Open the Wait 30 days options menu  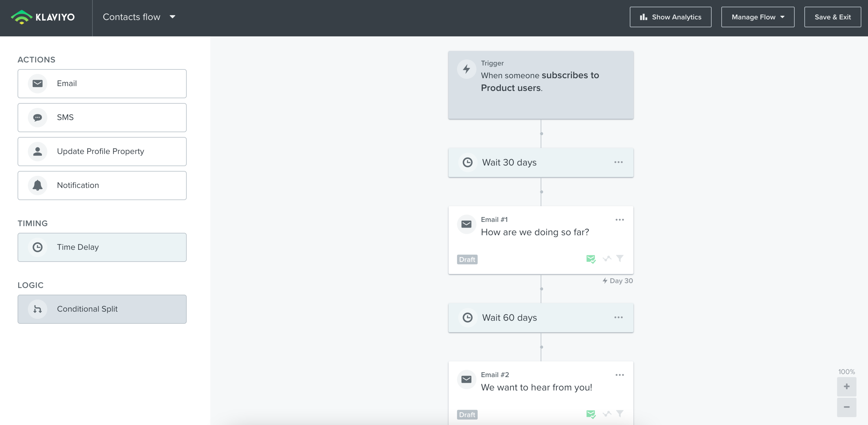tap(618, 162)
